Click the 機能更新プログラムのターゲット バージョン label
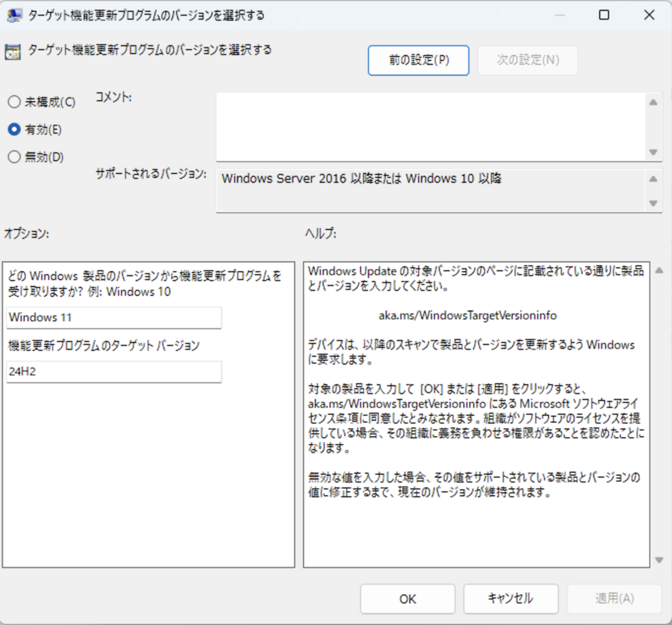 pyautogui.click(x=104, y=346)
